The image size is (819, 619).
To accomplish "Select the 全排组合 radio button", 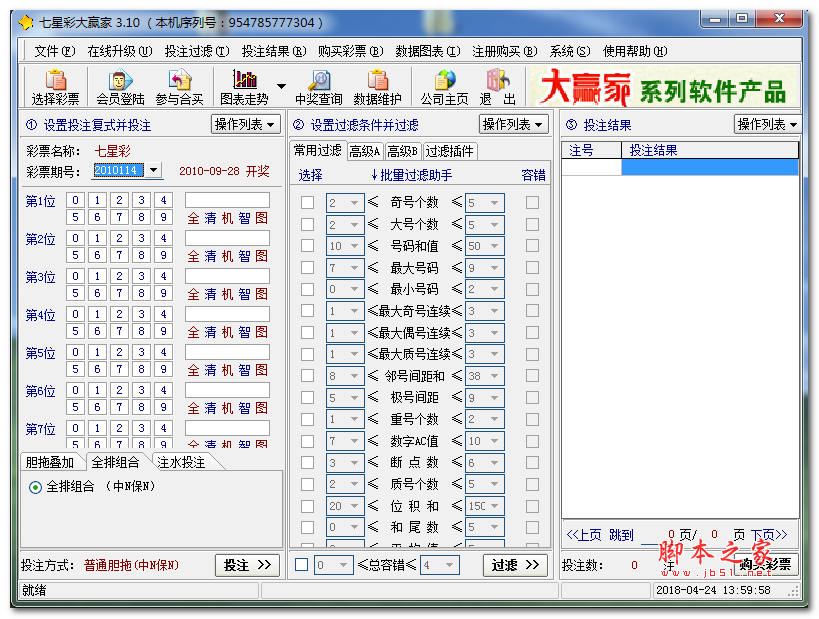I will click(36, 487).
